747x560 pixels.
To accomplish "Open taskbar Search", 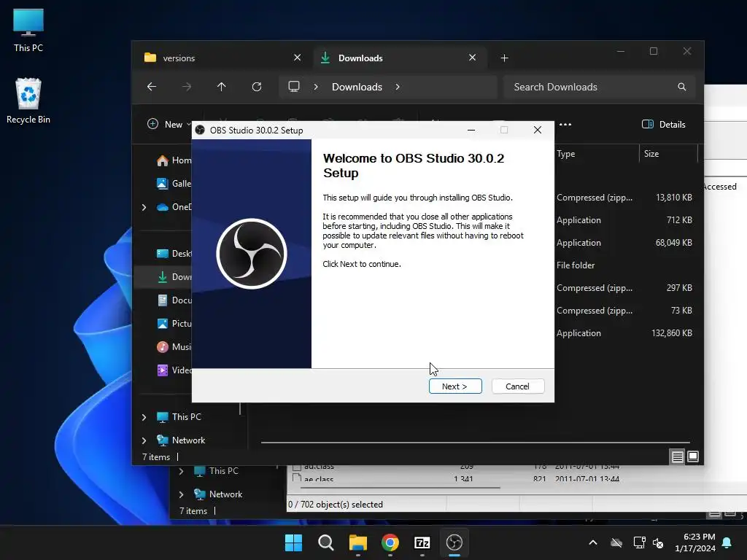I will [x=326, y=542].
